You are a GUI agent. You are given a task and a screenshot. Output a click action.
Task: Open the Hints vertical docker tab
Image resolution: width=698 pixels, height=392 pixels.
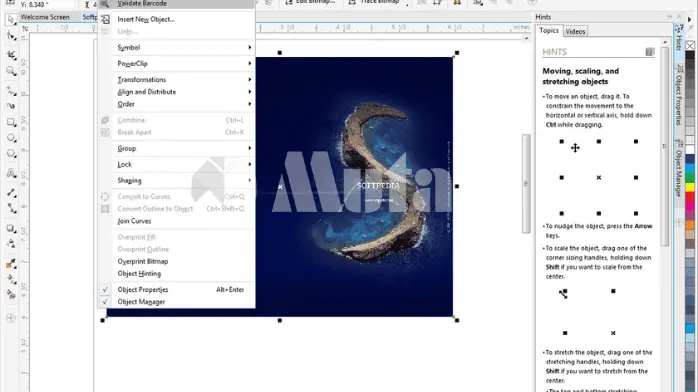(x=679, y=38)
